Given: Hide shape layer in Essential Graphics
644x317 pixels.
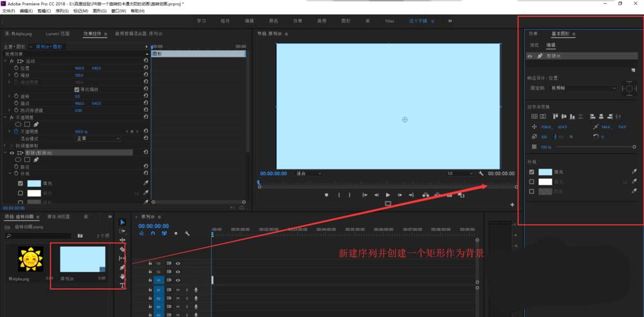Looking at the screenshot, I should coord(530,56).
